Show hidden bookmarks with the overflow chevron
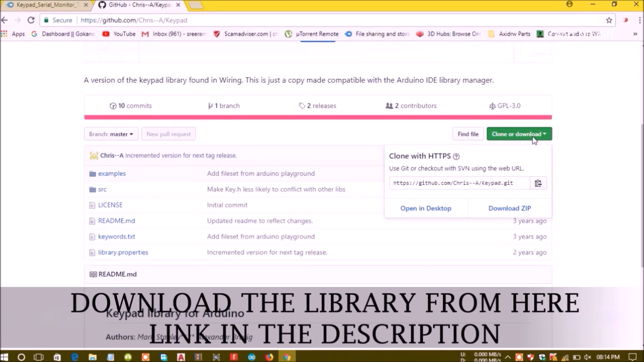This screenshot has height=362, width=644. pos(635,34)
